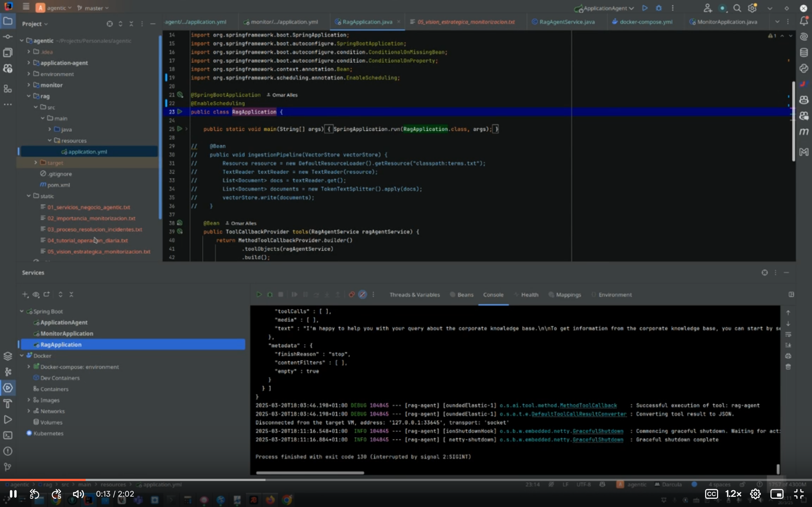Image resolution: width=812 pixels, height=507 pixels.
Task: Toggle closed captions on the video
Action: click(711, 494)
